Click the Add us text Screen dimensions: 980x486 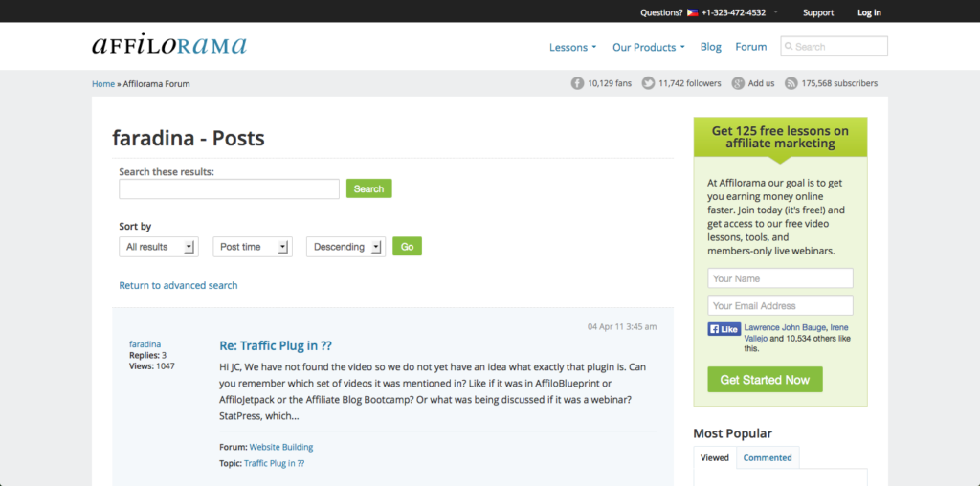(761, 83)
